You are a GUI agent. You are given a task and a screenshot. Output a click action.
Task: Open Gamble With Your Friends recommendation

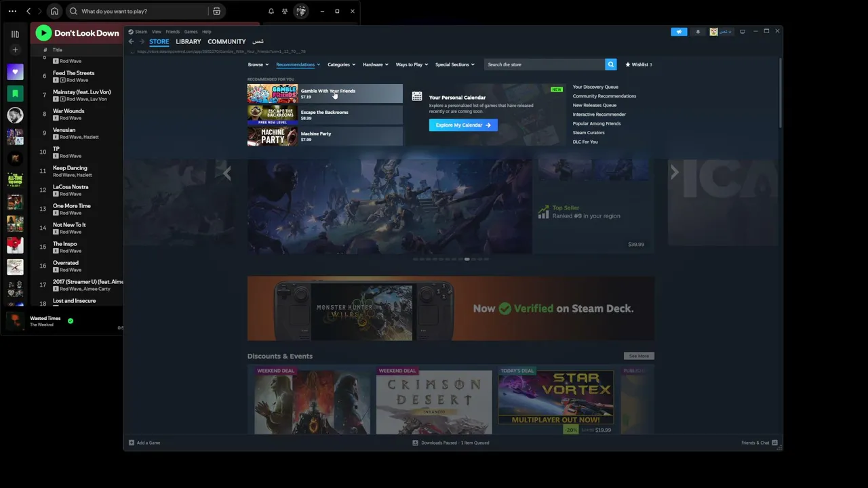point(325,94)
